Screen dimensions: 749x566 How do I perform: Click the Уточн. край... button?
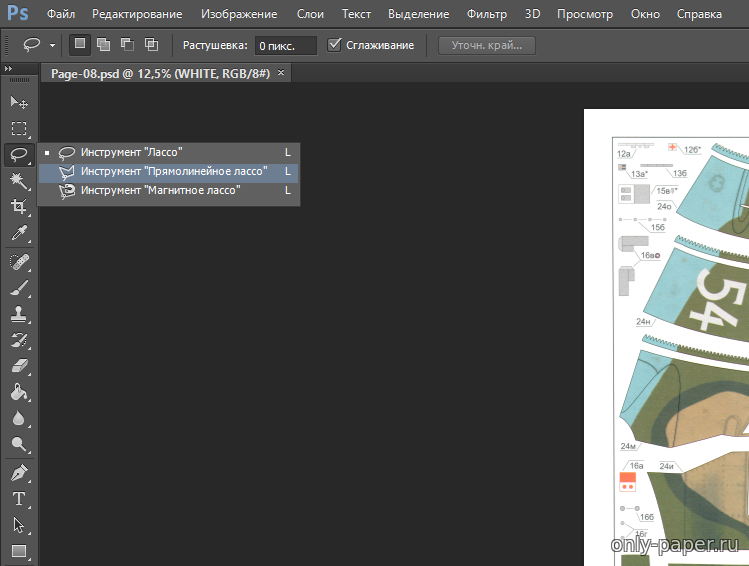click(486, 45)
